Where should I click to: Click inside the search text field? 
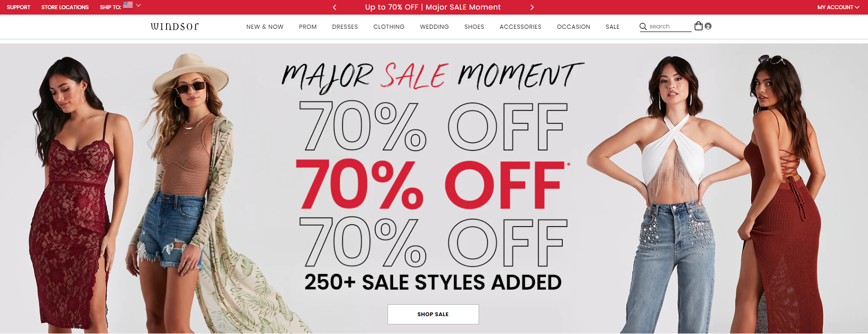pos(670,27)
